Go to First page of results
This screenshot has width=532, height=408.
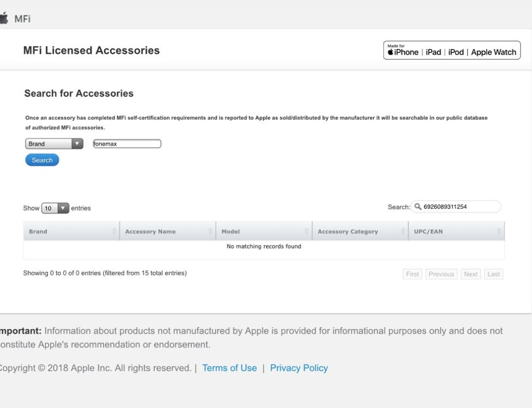pyautogui.click(x=412, y=274)
